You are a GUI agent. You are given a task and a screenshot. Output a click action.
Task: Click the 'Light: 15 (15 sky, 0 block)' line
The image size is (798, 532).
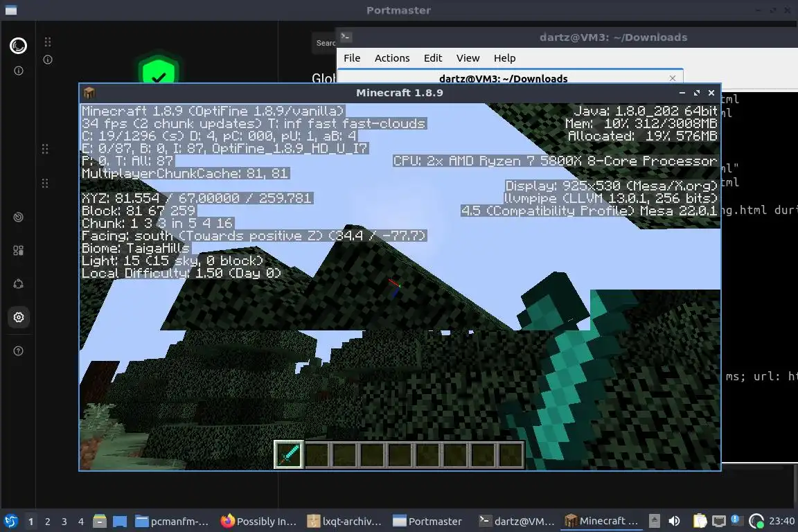[x=172, y=260]
